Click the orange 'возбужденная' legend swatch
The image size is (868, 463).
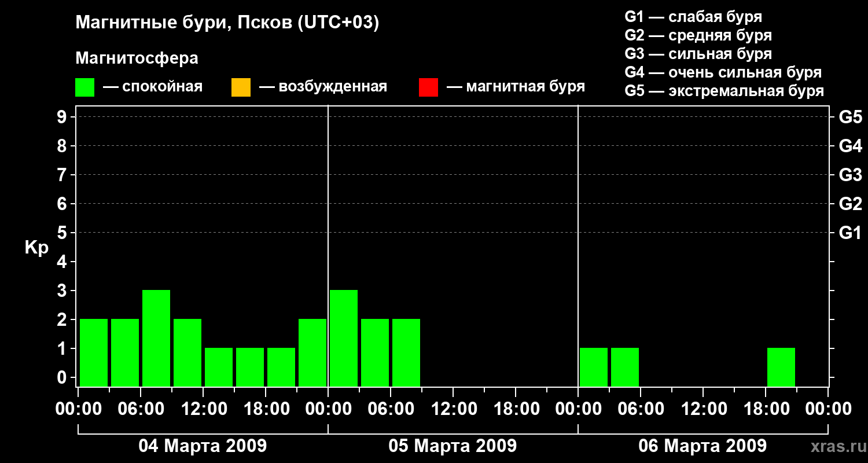241,87
